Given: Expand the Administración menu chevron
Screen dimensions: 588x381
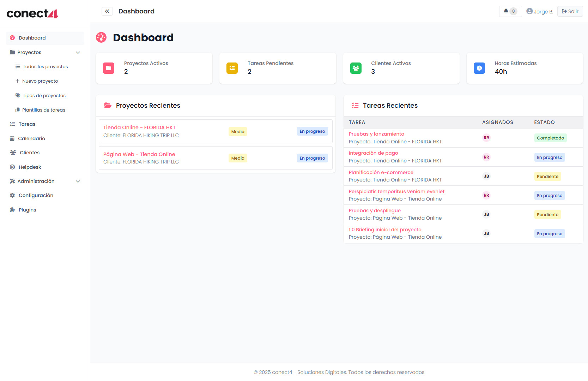Looking at the screenshot, I should coord(78,181).
